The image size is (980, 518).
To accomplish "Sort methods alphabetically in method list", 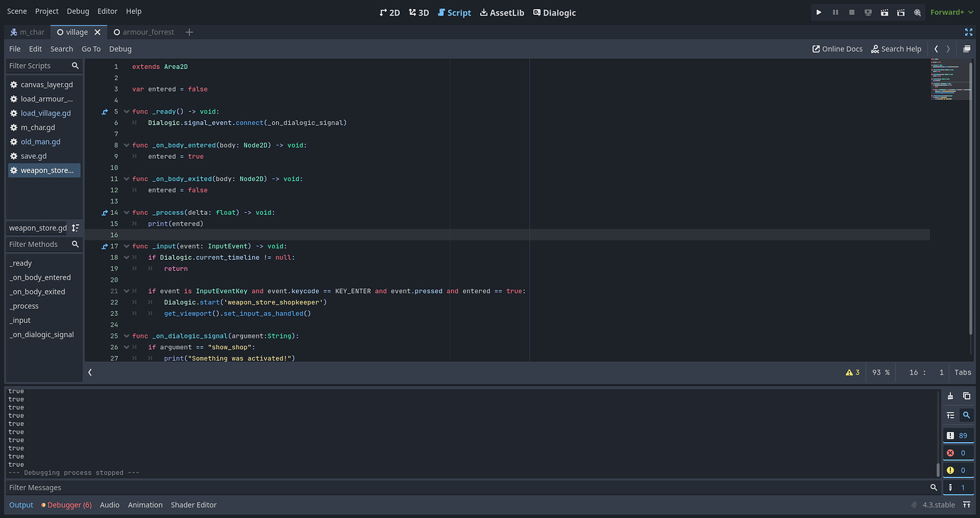I will coord(75,228).
